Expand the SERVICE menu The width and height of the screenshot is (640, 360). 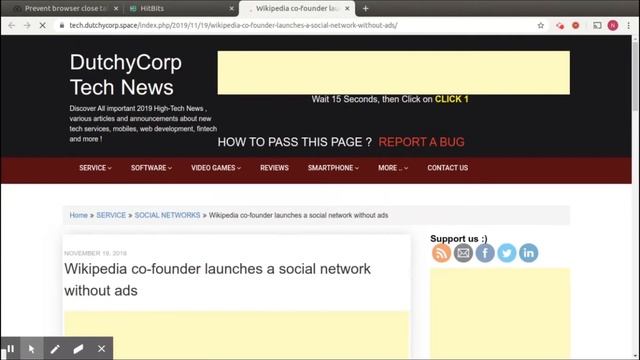tap(96, 168)
